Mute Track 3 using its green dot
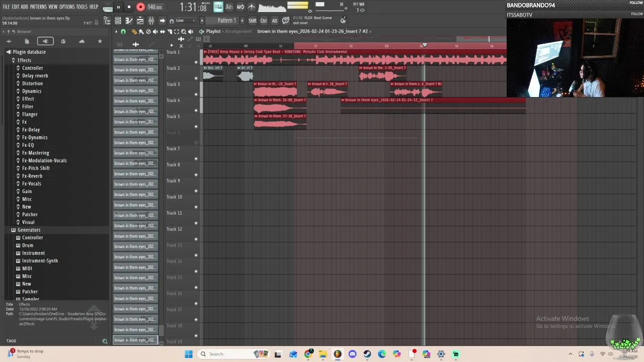644x362 pixels. point(196,94)
